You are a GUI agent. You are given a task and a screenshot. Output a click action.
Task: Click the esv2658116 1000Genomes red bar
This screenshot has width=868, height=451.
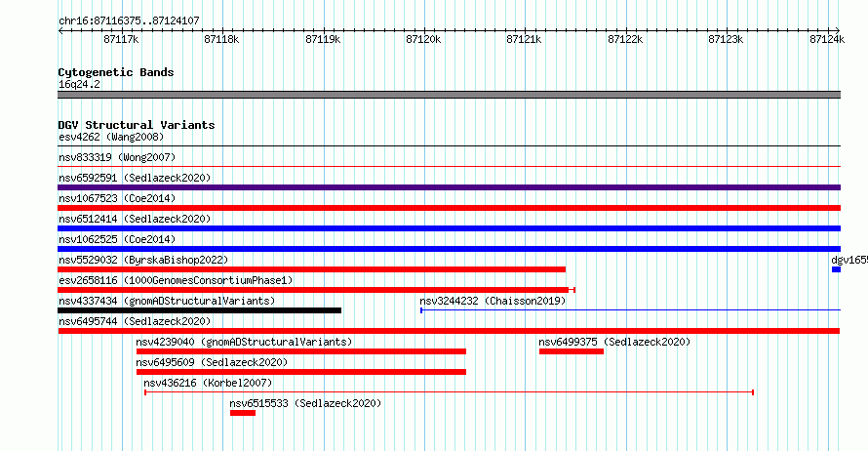coord(316,290)
